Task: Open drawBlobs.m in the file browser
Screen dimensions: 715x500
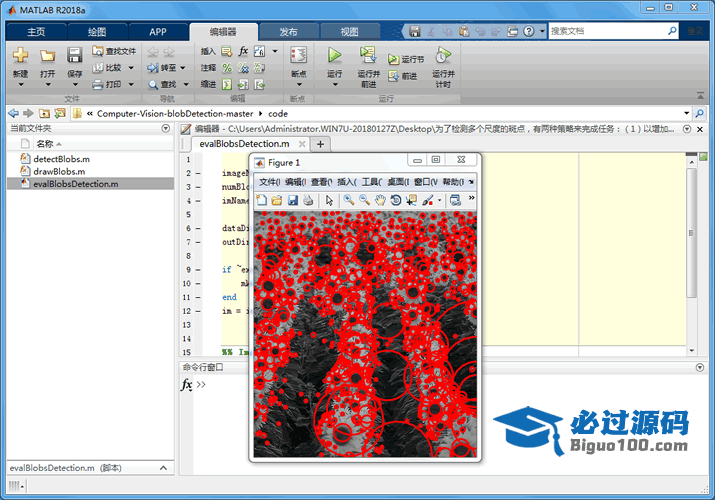Action: tap(60, 171)
